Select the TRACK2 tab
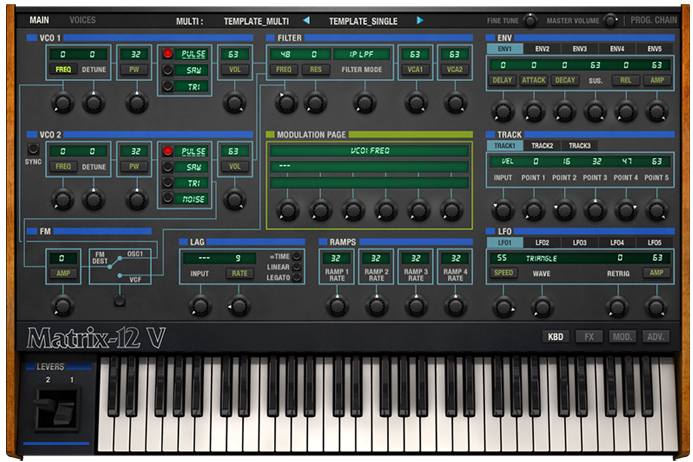693x462 pixels. coord(542,145)
